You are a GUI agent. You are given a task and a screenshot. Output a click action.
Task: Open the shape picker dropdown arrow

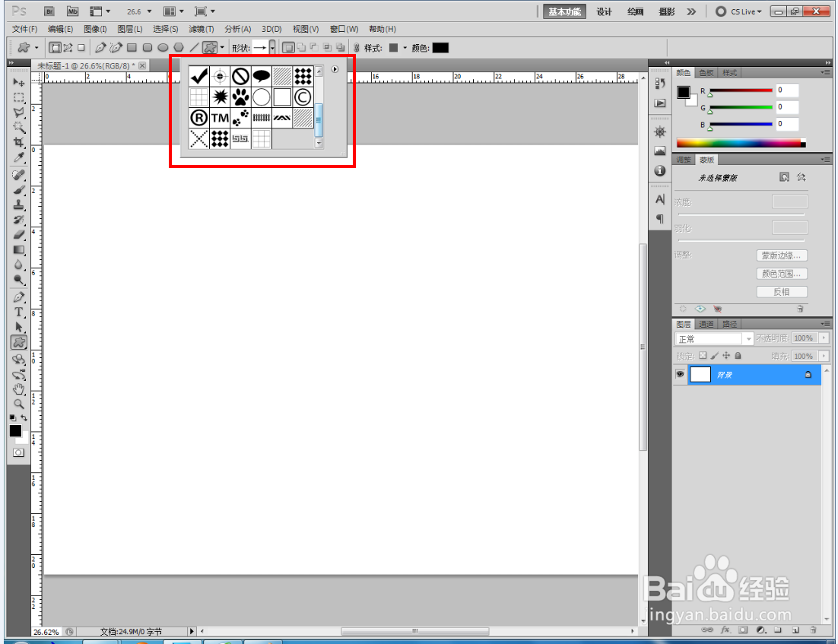(x=272, y=48)
